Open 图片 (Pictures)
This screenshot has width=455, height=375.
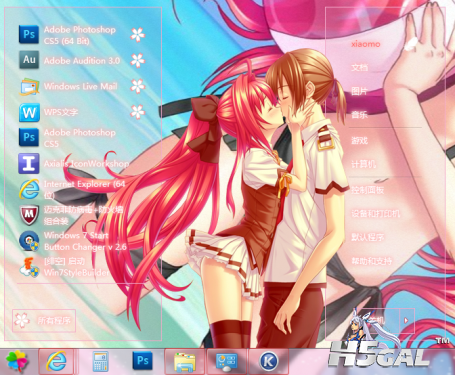coord(359,91)
